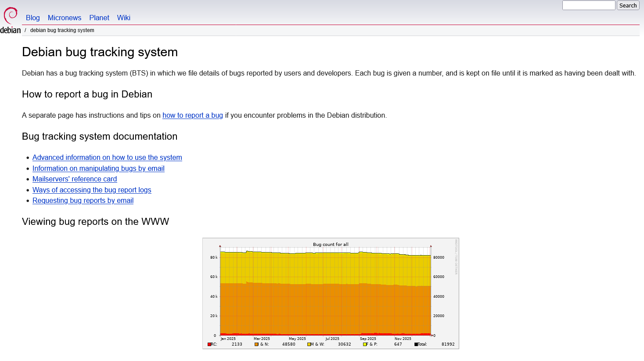Open Advanced information on how to use the system

click(107, 157)
